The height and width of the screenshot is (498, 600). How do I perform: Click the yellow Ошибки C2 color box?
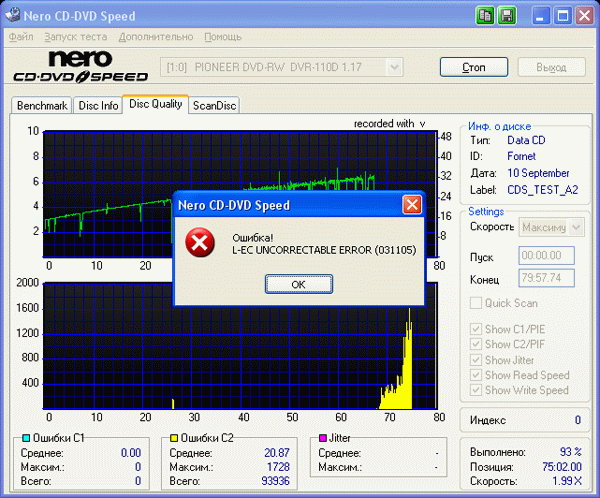pos(174,438)
